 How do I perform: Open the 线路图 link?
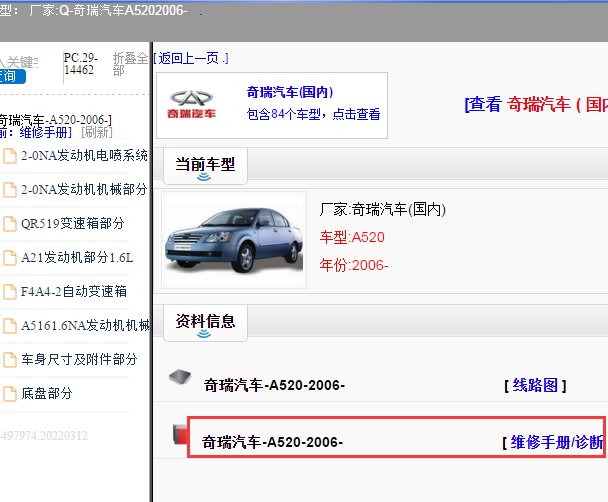[535, 385]
